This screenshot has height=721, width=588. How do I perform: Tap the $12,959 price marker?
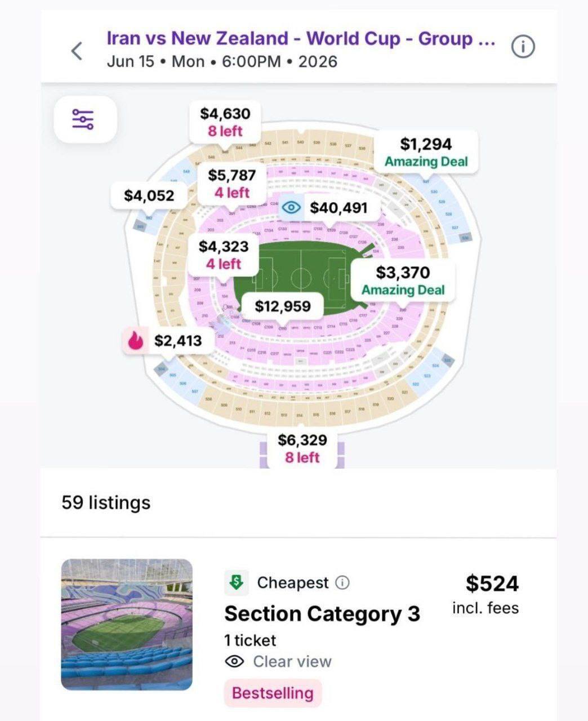tap(283, 306)
